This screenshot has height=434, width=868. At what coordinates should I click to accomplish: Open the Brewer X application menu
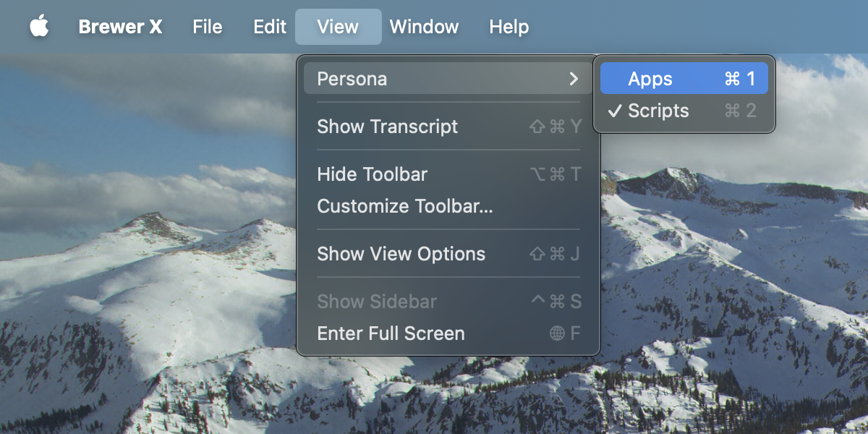120,27
